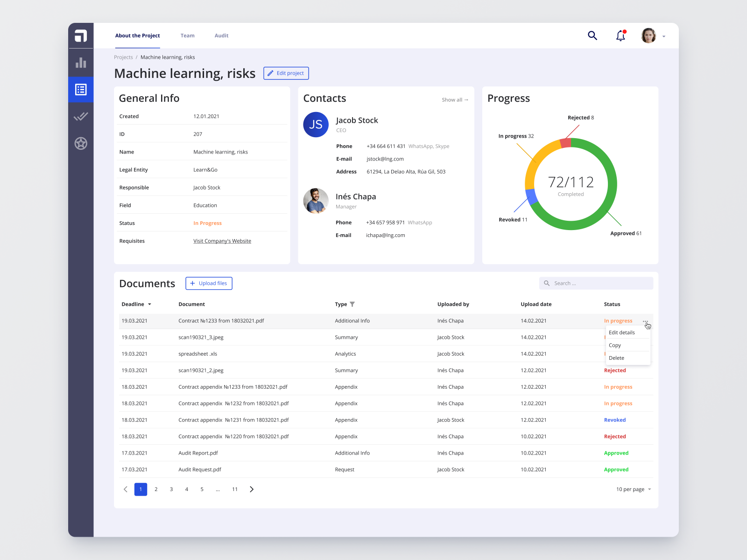Select the analytics bar chart sidebar icon
The height and width of the screenshot is (560, 747).
point(80,63)
